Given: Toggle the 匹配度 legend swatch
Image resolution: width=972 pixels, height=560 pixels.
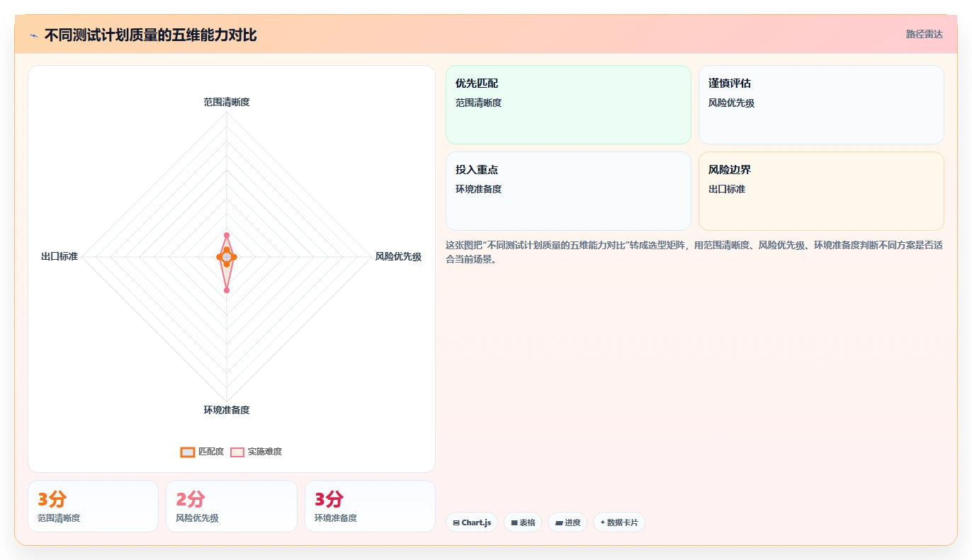Looking at the screenshot, I should pos(188,452).
